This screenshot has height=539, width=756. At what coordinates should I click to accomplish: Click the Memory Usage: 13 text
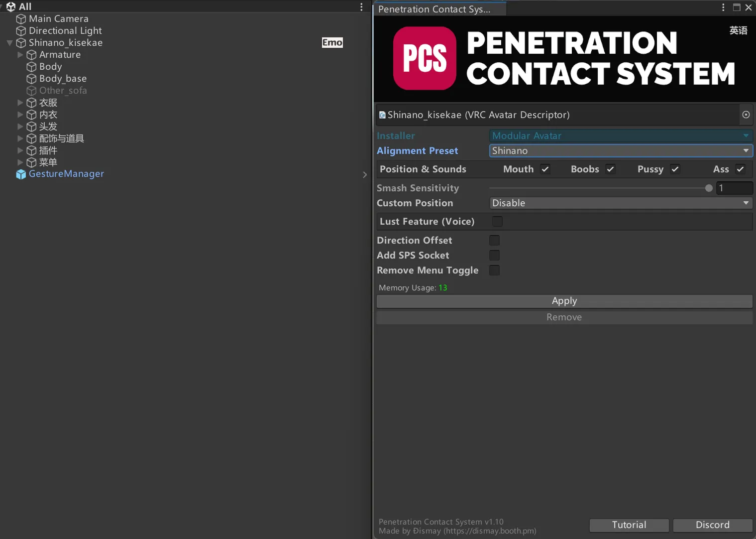[x=413, y=288]
